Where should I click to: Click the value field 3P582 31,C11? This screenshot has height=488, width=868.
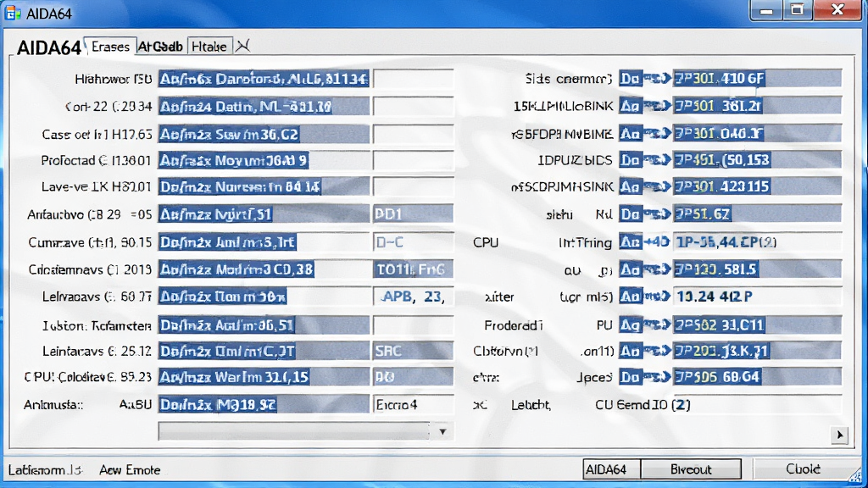click(x=757, y=324)
